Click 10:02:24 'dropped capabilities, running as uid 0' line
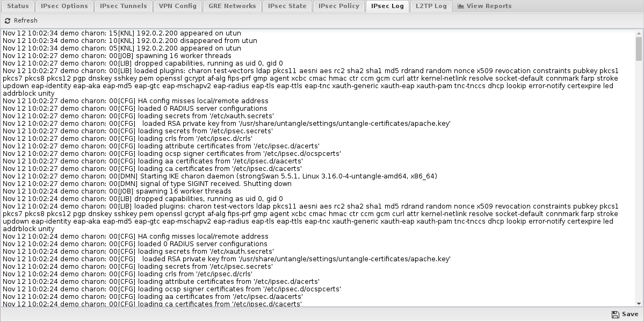Viewport: 644px width, 322px height. pos(143,198)
